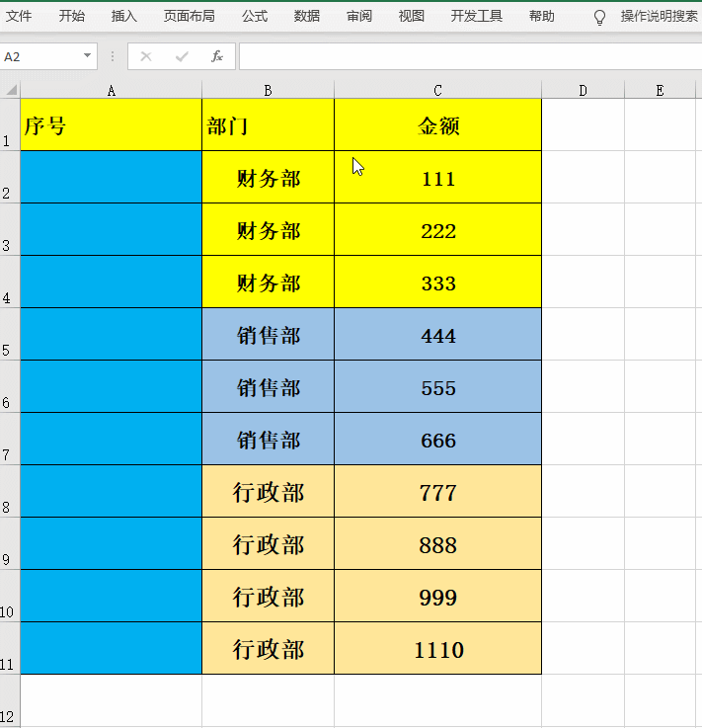Click the cell containing 666
Image resolution: width=702 pixels, height=728 pixels.
coord(438,439)
